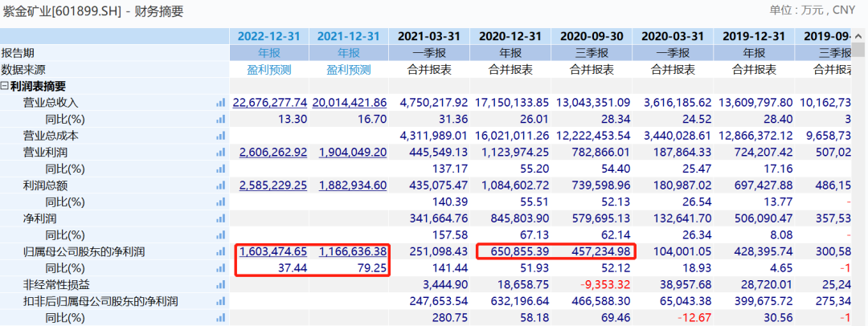The height and width of the screenshot is (326, 868).
Task: Open chart icon for 同比 row under 净利润
Action: 221,235
